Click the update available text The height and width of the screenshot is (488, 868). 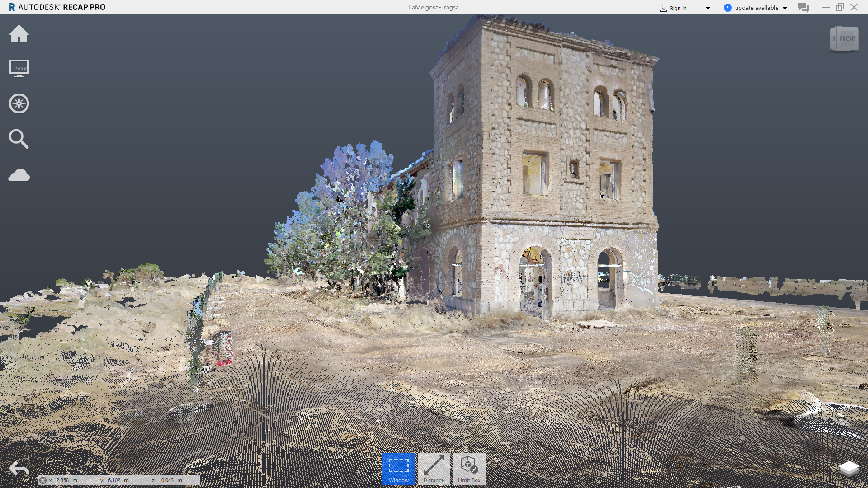point(756,8)
